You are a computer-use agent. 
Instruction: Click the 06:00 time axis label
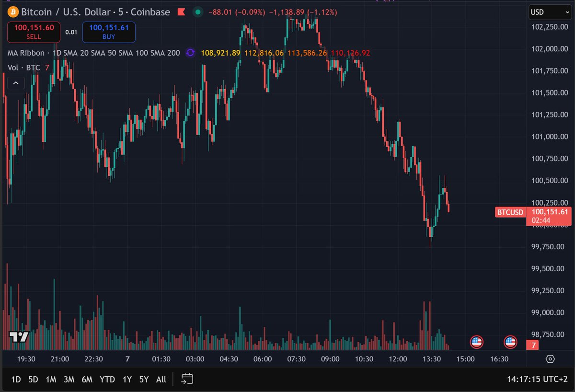[x=263, y=359]
